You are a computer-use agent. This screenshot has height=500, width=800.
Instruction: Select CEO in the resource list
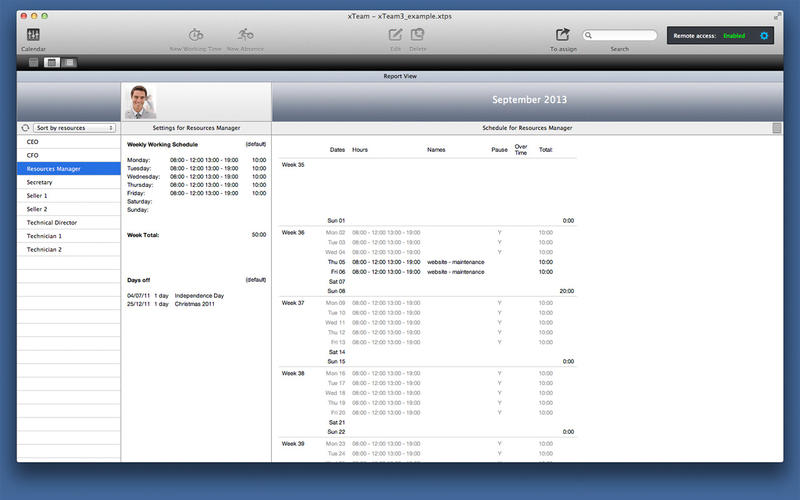coord(69,142)
